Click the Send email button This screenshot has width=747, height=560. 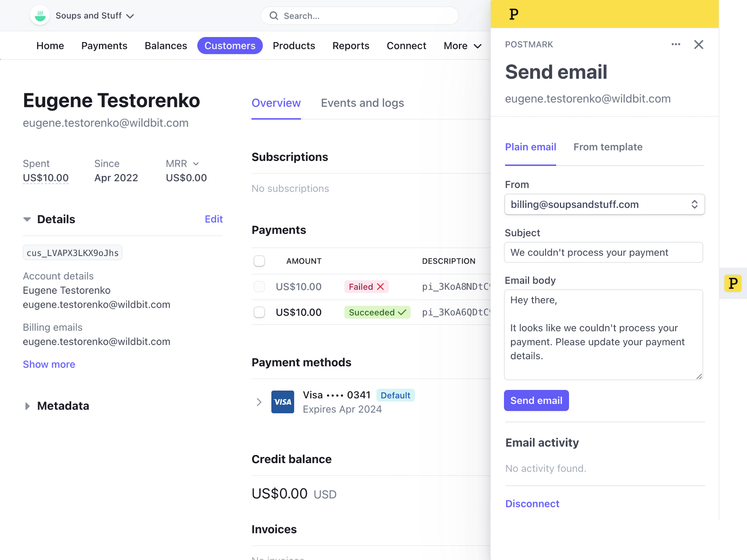point(536,400)
